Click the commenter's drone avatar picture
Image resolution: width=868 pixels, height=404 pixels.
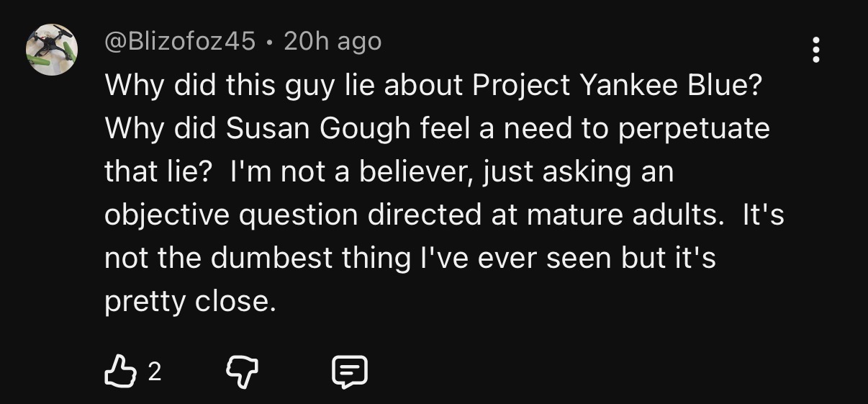52,50
